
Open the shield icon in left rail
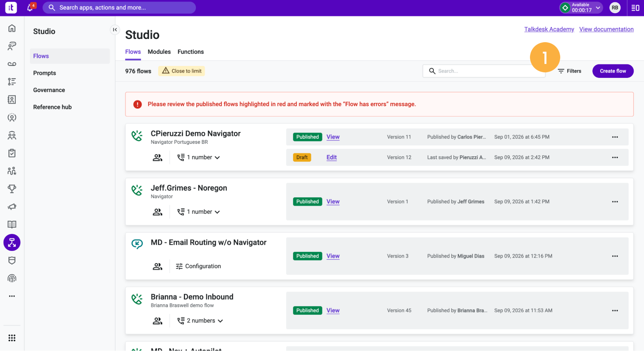click(x=12, y=260)
